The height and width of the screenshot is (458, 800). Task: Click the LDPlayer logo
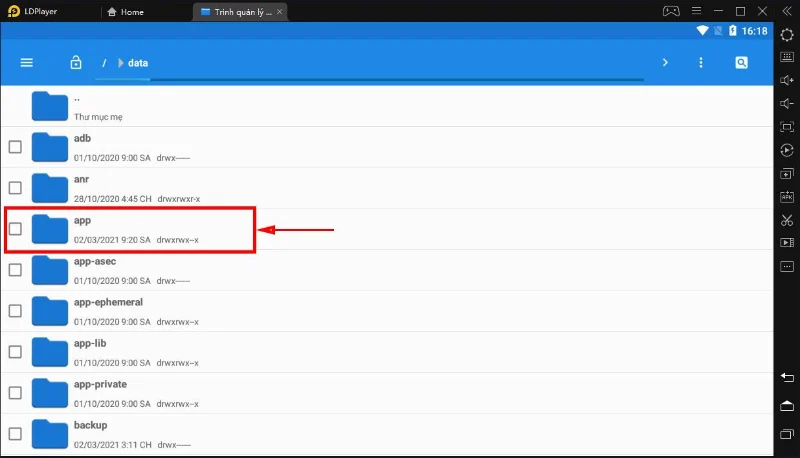(x=14, y=11)
